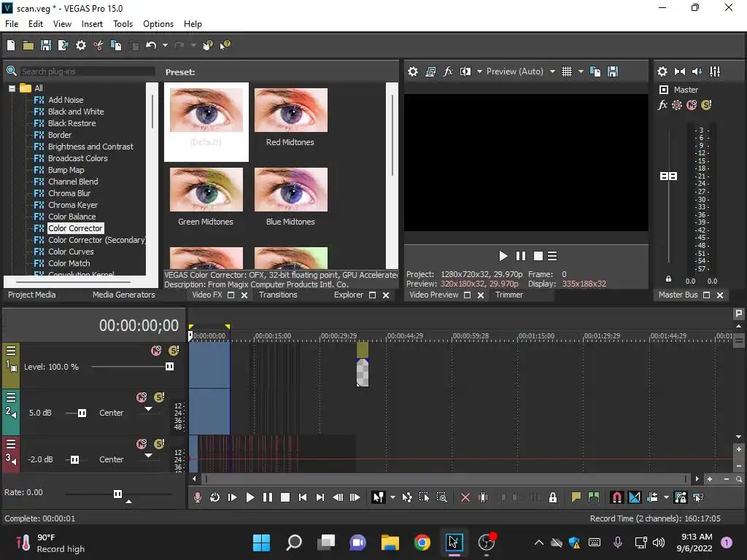Select Color Curves in plug-in list
The width and height of the screenshot is (747, 560).
[x=71, y=252]
